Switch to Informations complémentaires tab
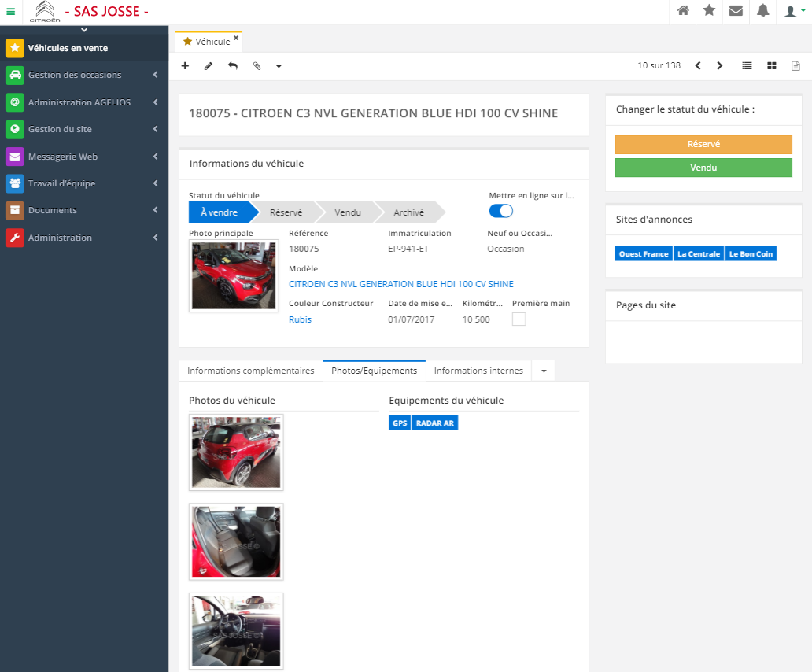812x672 pixels. pos(251,371)
